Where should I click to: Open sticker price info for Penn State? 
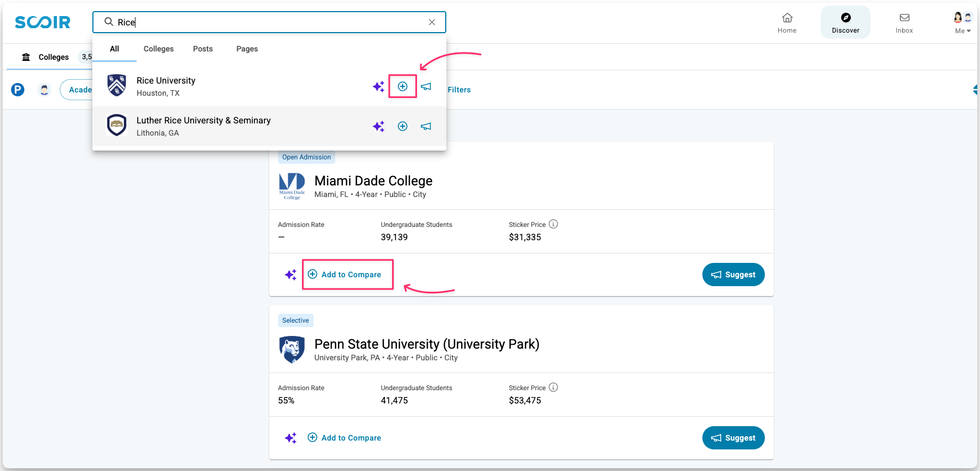553,387
